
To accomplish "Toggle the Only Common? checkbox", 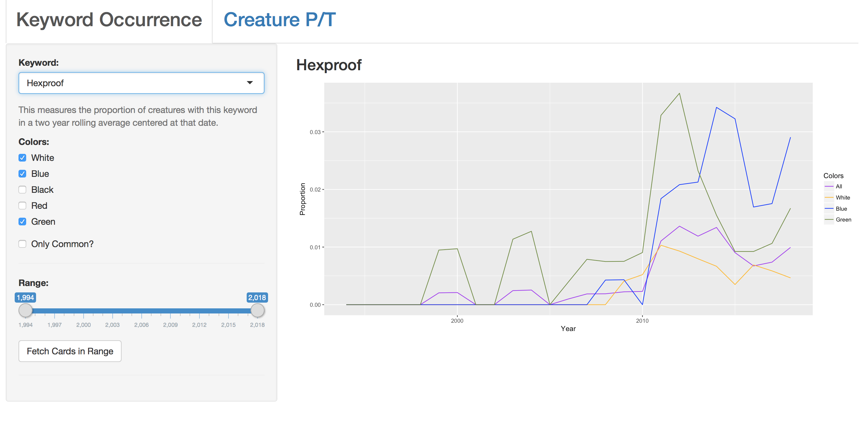I will (x=23, y=244).
